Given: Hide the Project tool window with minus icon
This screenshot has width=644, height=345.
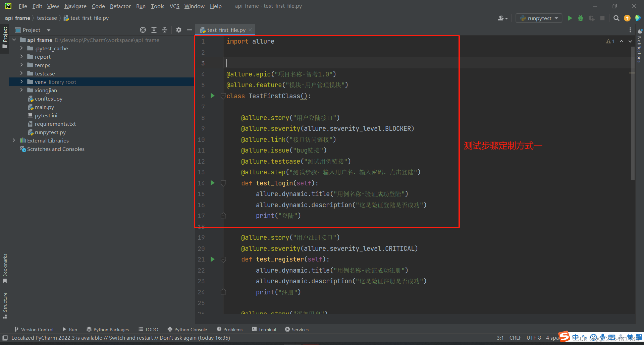Looking at the screenshot, I should (190, 30).
